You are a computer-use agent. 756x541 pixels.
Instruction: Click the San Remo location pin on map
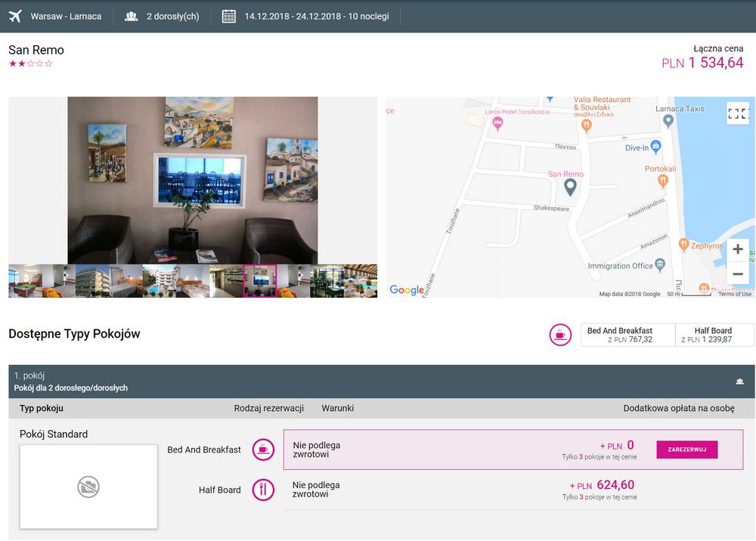(x=571, y=187)
